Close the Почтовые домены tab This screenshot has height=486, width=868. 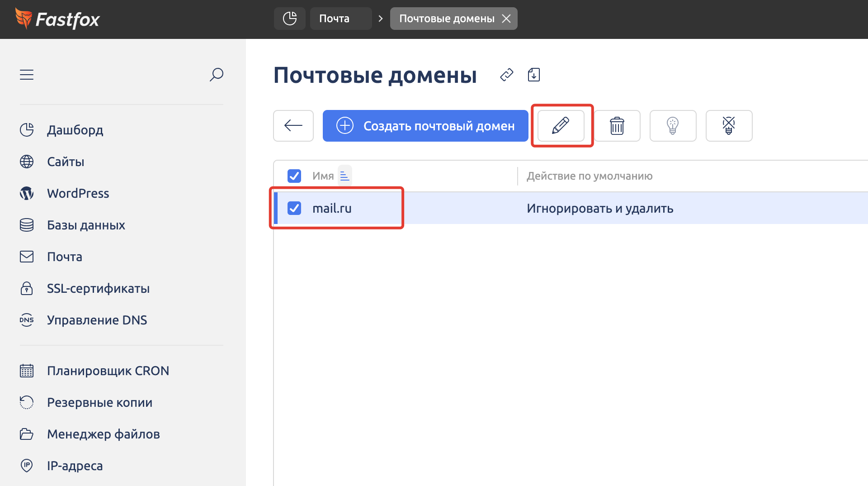pos(506,19)
